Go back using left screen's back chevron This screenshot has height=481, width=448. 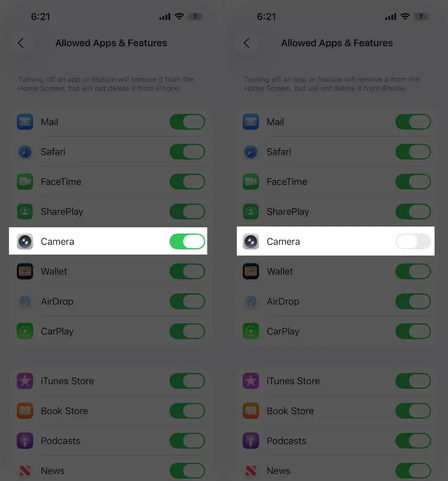tap(21, 43)
